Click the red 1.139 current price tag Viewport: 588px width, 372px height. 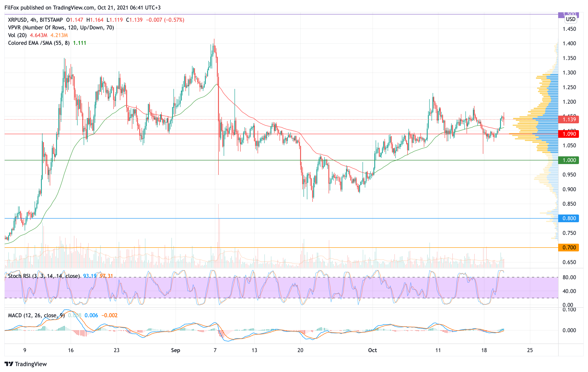coord(569,119)
